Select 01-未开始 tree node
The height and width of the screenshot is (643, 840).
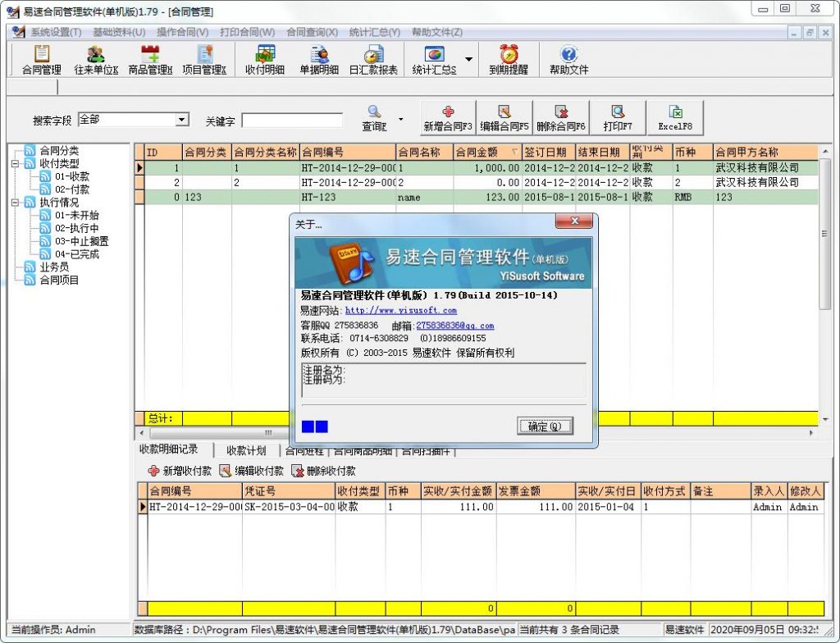pyautogui.click(x=76, y=215)
